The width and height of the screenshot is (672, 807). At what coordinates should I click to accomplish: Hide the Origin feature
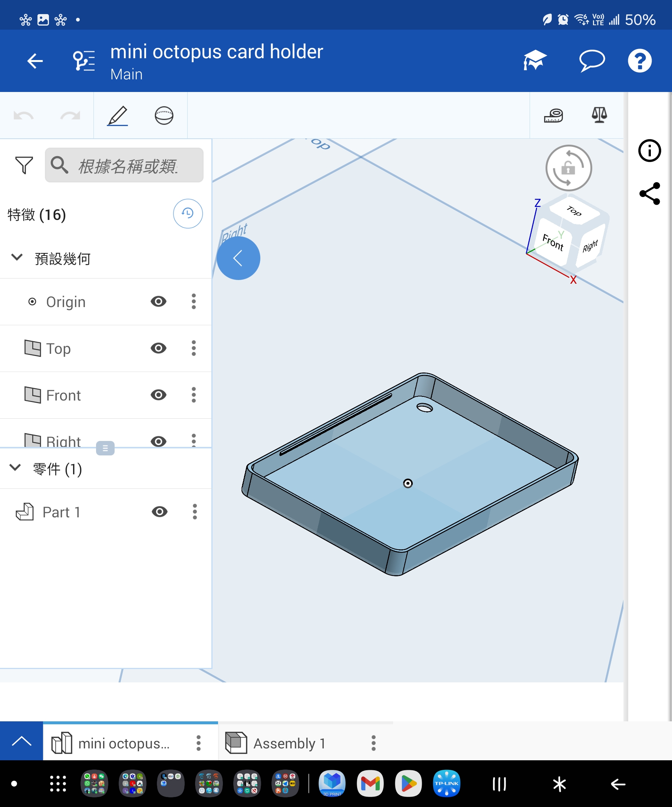point(158,302)
